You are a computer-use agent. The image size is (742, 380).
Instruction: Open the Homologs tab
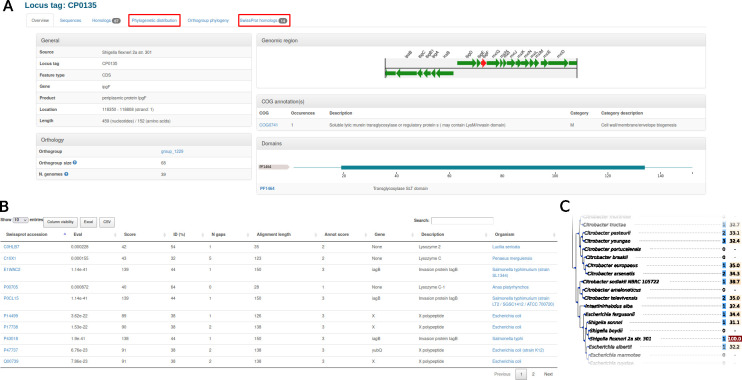(106, 20)
